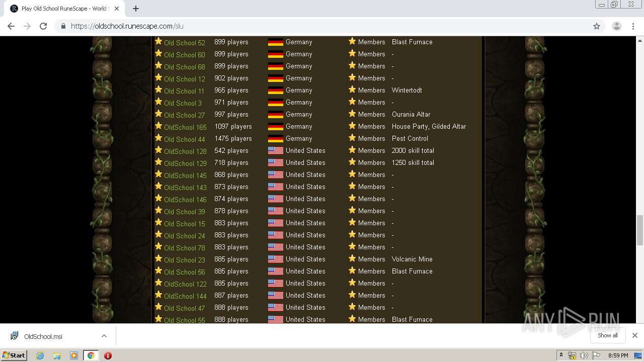Screen dimensions: 644x362
Task: Open the Windows Start menu
Action: point(14,355)
